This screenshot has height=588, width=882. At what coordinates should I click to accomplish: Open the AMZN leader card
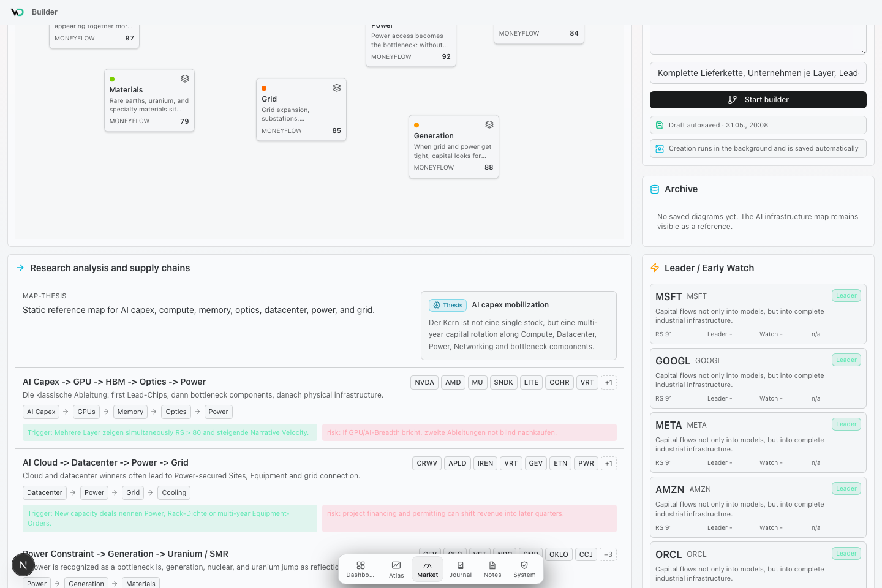[758, 507]
